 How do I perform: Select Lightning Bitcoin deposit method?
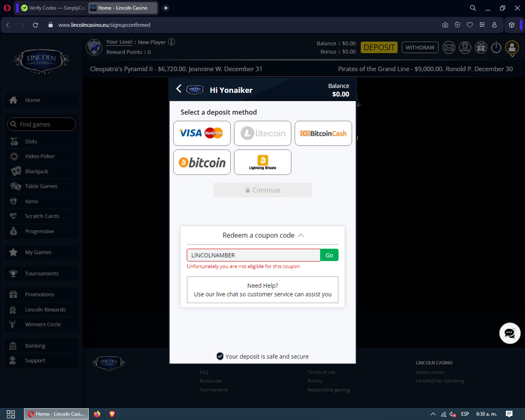click(262, 162)
